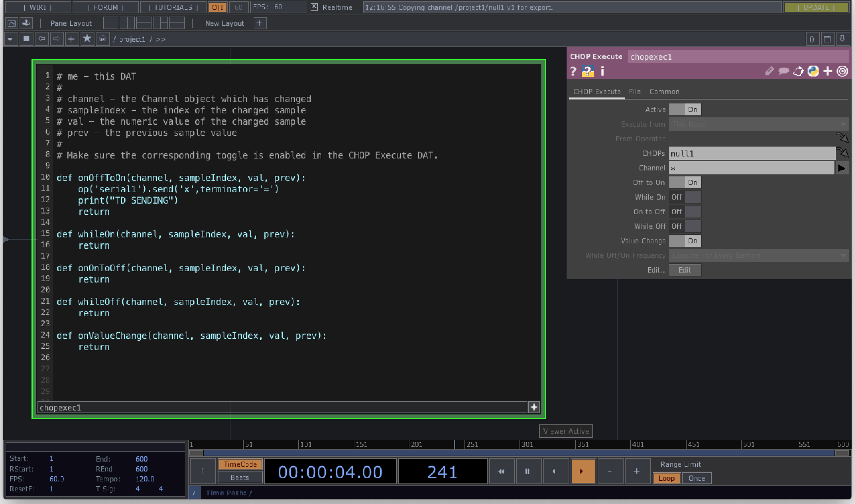Select the side-by-side split pane layout

tap(127, 23)
